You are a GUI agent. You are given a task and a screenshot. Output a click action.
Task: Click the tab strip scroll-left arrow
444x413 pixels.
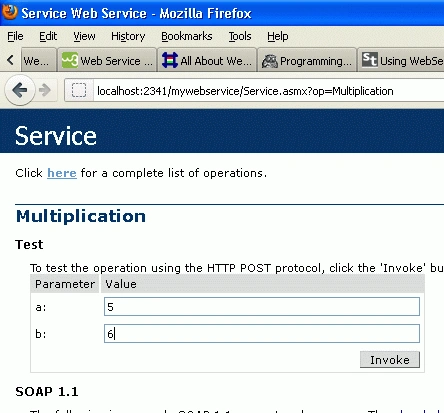point(10,60)
